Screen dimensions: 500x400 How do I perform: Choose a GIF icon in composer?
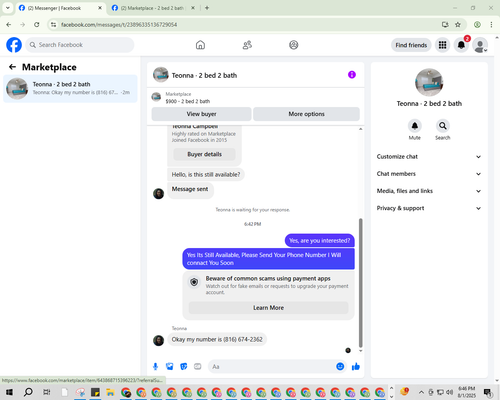click(198, 367)
